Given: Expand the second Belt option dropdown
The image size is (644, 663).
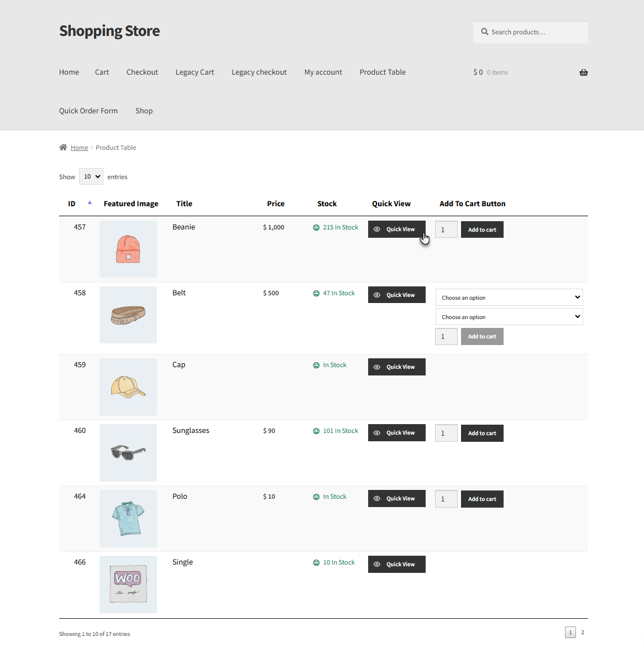Looking at the screenshot, I should coord(509,317).
